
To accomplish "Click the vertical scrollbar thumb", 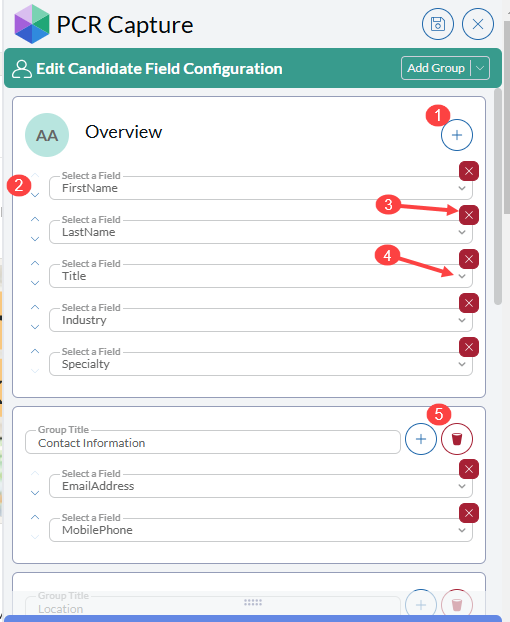I will tap(498, 196).
